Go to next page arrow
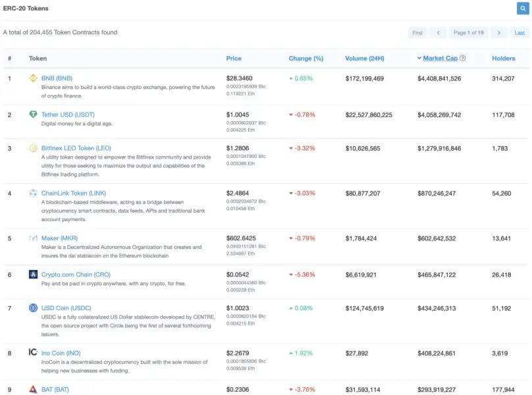 (x=499, y=33)
